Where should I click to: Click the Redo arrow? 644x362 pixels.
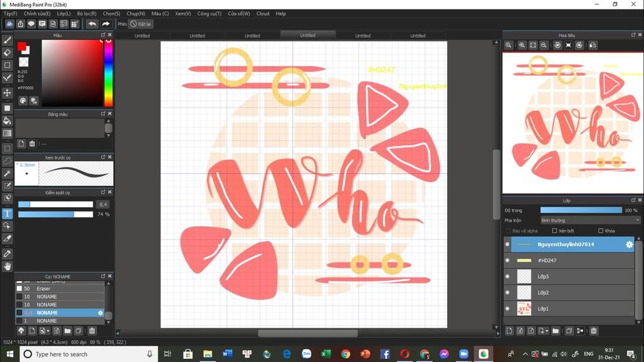click(x=106, y=24)
